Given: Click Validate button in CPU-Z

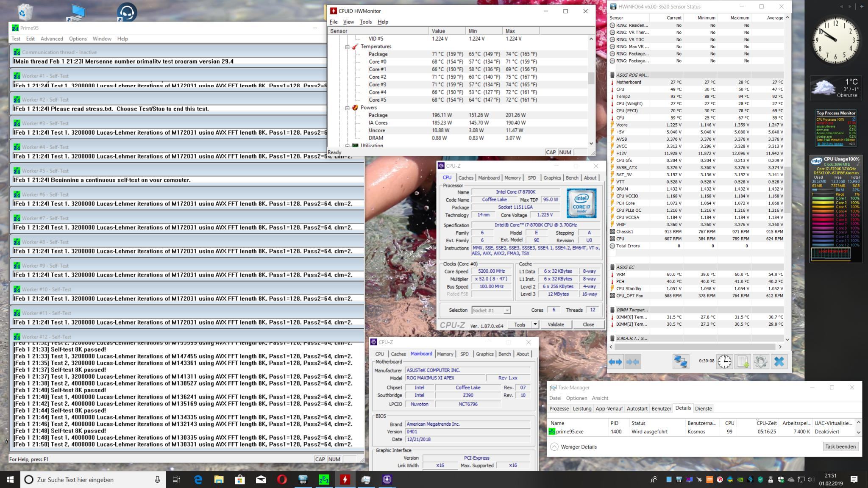Looking at the screenshot, I should 555,324.
